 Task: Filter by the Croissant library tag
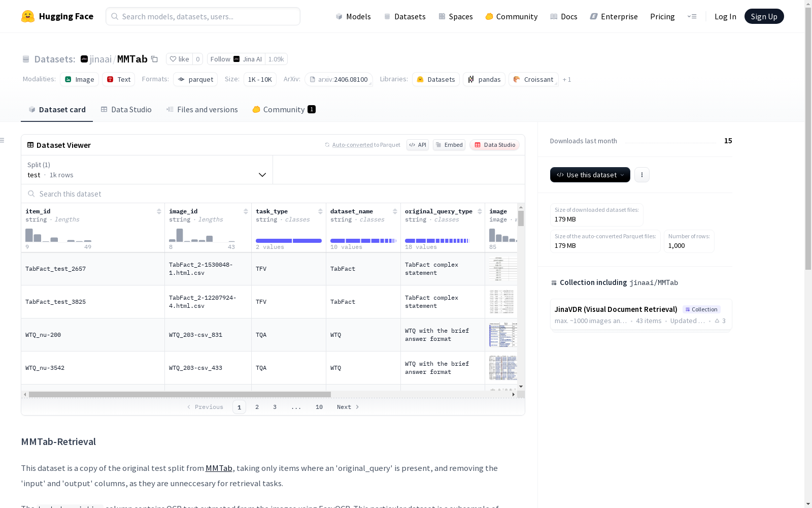pos(533,79)
